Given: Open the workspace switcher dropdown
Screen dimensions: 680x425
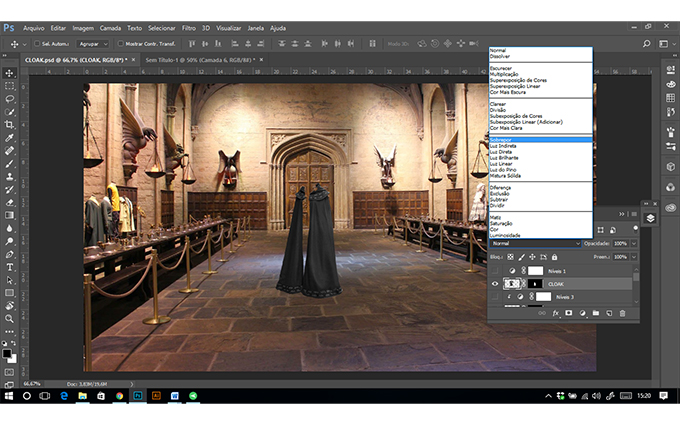Looking at the screenshot, I should [666, 44].
